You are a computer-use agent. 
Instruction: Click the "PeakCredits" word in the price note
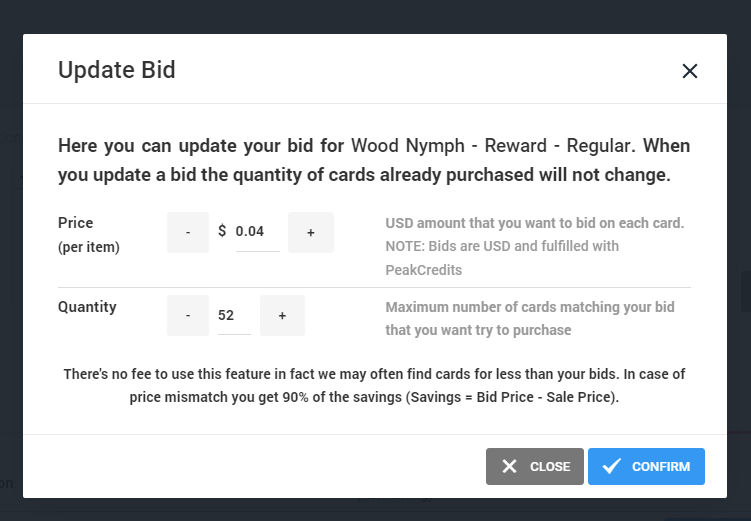point(424,269)
